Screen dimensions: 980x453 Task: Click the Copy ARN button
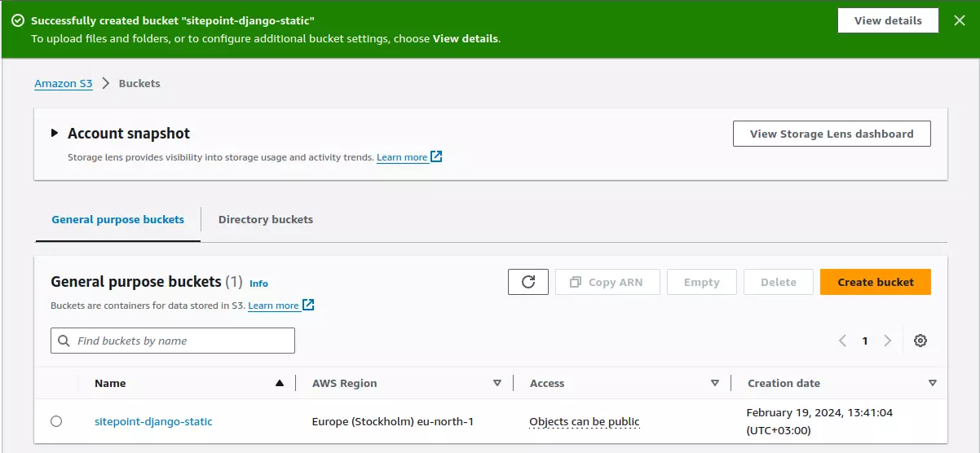[x=607, y=282]
